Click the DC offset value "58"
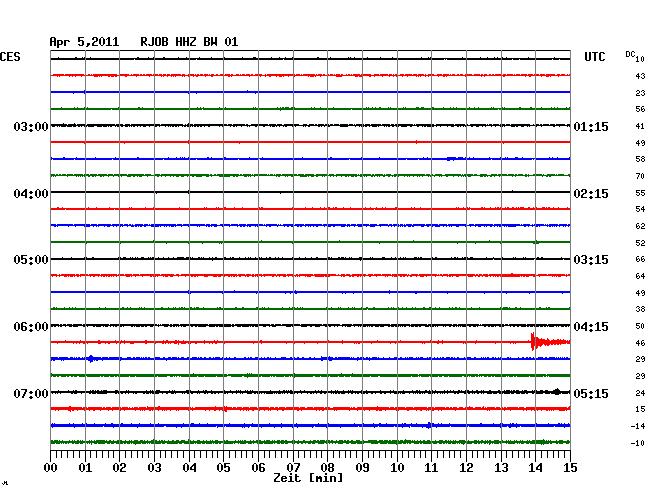 point(640,159)
